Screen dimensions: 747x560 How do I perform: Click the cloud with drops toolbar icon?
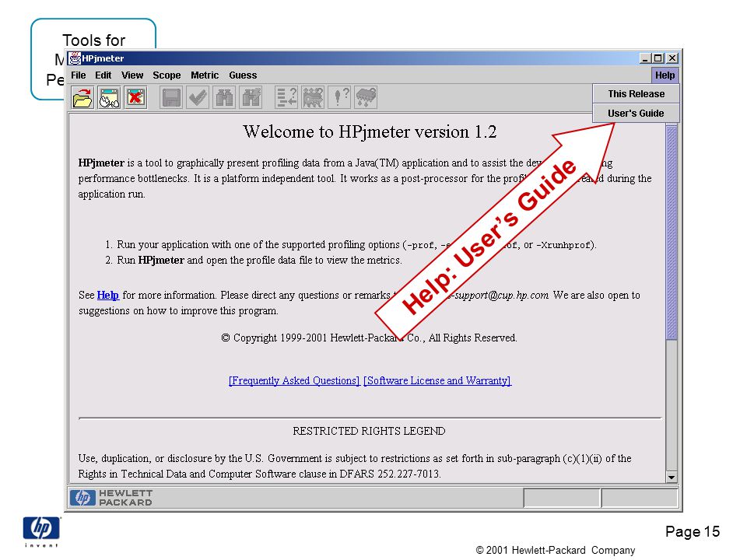(x=366, y=98)
